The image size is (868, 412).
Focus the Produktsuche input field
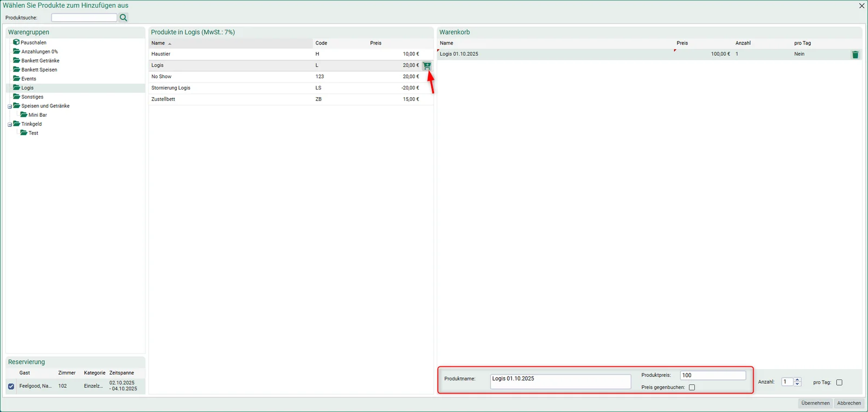[84, 18]
